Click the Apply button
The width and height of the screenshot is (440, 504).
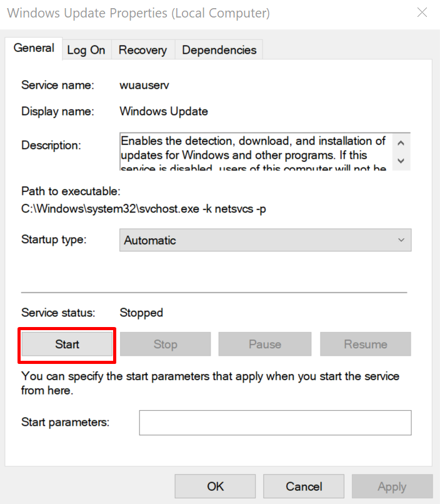(x=392, y=486)
